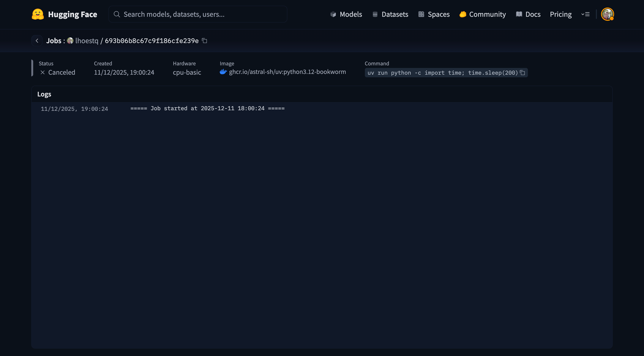Open the Community section
The image size is (644, 356).
point(482,14)
